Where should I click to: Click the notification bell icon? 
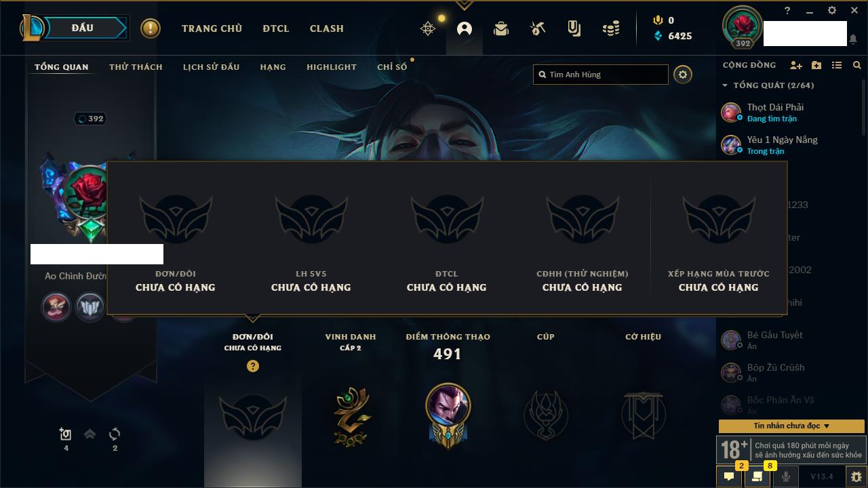852,39
